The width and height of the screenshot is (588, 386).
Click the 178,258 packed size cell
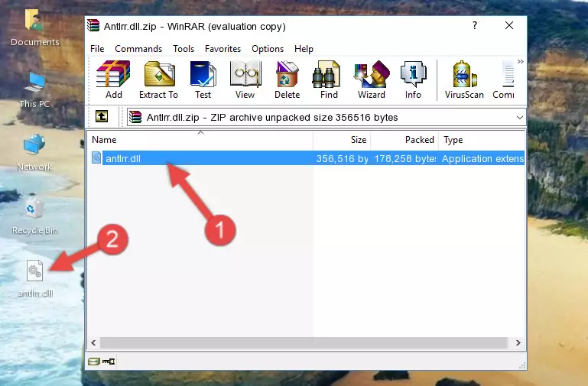tap(405, 158)
